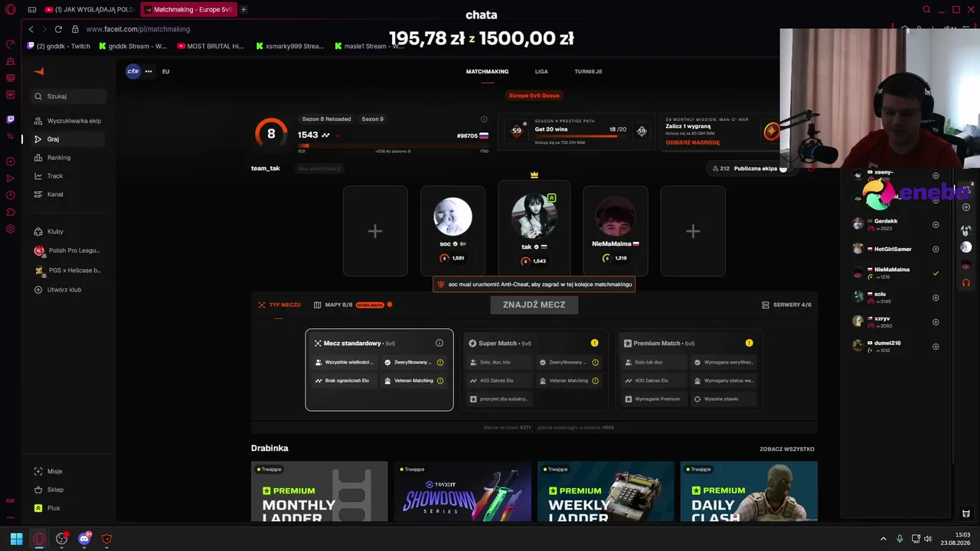Open NieMaMaima's party card
Screen dimensions: 980x551
pyautogui.click(x=616, y=231)
